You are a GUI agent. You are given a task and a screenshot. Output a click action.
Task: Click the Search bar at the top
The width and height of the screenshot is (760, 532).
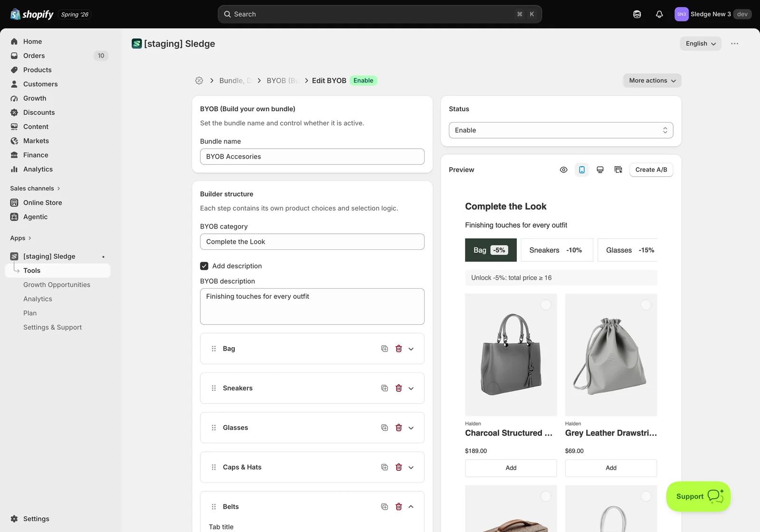[380, 14]
